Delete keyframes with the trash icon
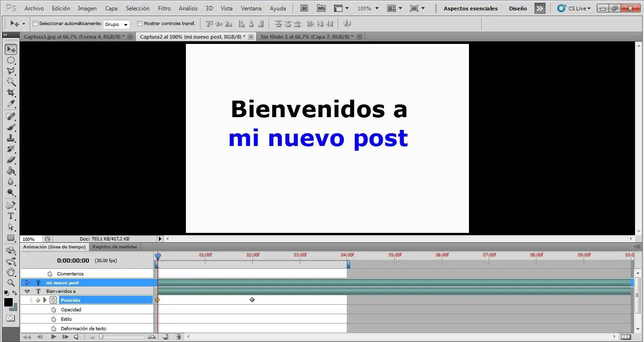The width and height of the screenshot is (644, 342). click(178, 337)
